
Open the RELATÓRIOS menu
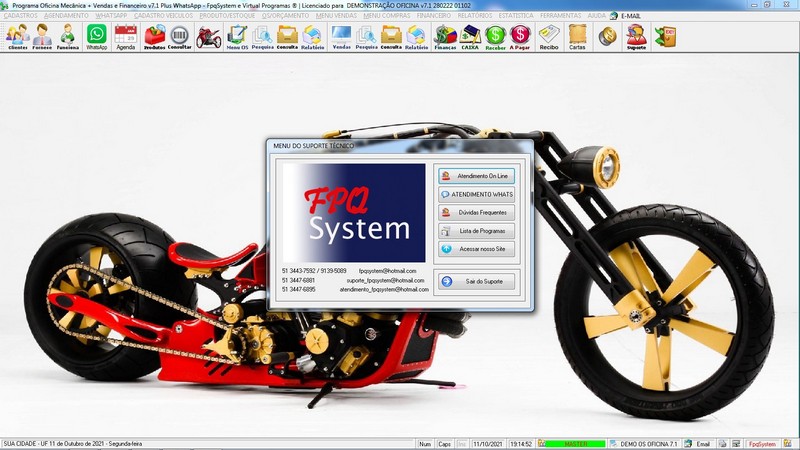[475, 16]
